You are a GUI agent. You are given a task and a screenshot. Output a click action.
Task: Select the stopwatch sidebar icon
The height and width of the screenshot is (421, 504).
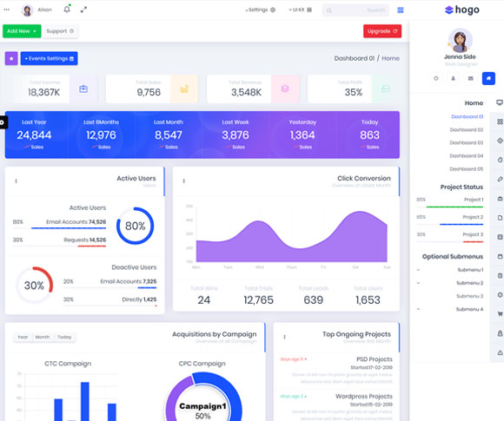pos(500,160)
